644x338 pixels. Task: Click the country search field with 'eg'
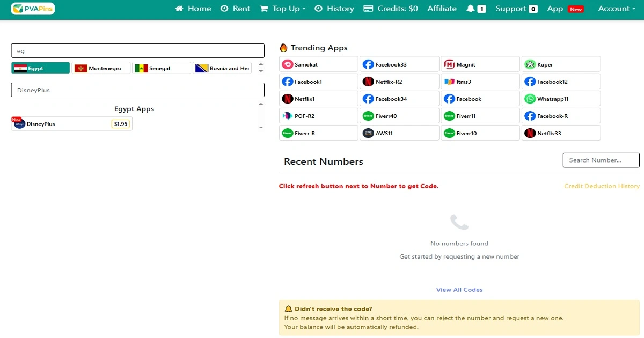(138, 51)
